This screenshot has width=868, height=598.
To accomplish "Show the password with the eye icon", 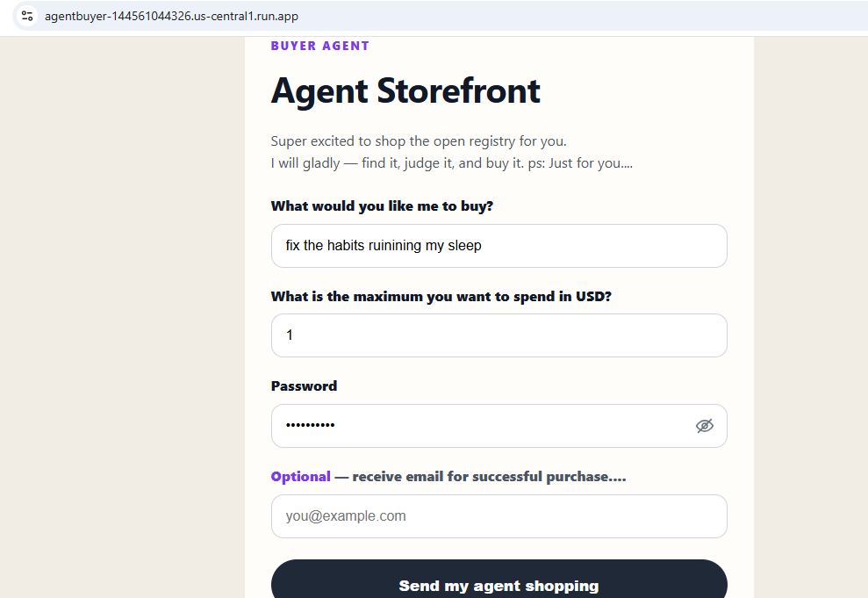I will coord(704,426).
